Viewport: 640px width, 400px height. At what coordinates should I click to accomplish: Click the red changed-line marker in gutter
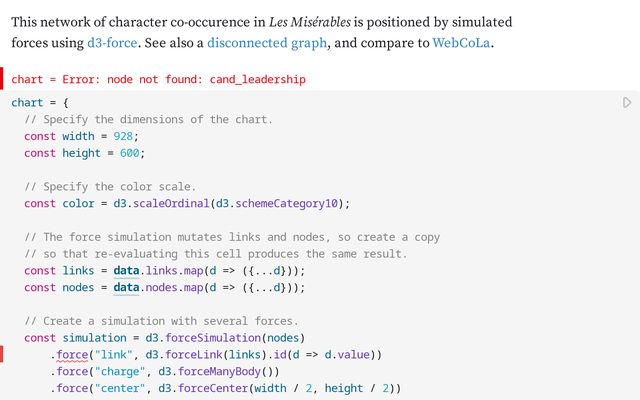[x=2, y=354]
